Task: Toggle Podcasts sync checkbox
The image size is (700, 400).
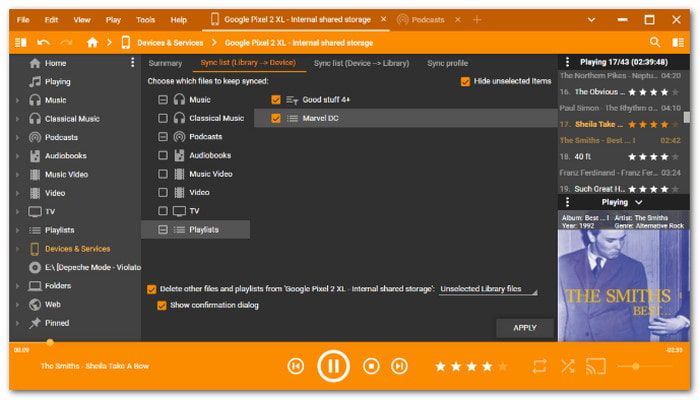Action: [163, 137]
